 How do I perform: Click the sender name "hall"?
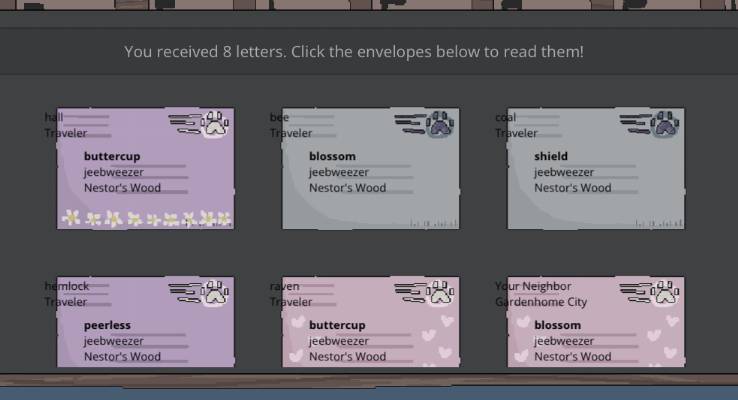coord(53,117)
